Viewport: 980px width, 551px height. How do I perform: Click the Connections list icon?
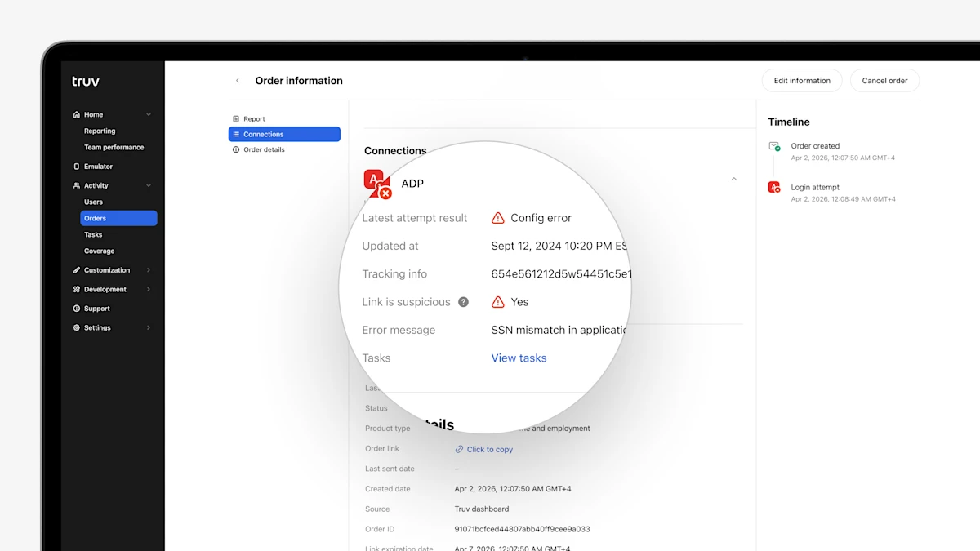[x=236, y=135]
